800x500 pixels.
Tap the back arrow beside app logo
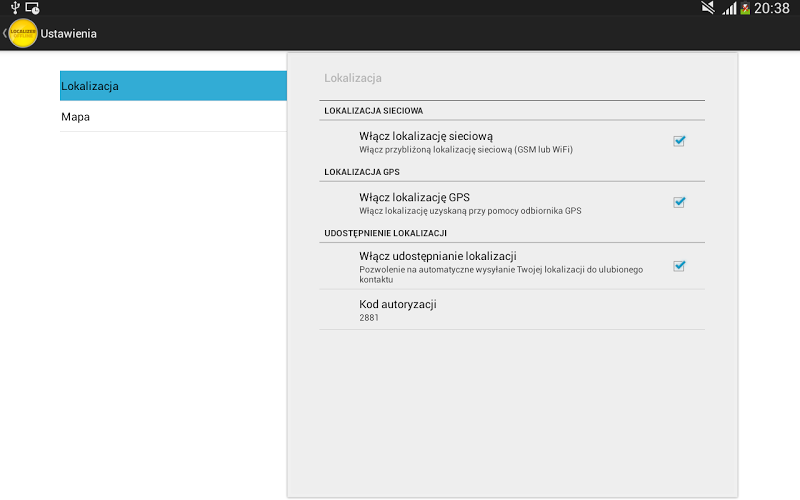[5, 33]
